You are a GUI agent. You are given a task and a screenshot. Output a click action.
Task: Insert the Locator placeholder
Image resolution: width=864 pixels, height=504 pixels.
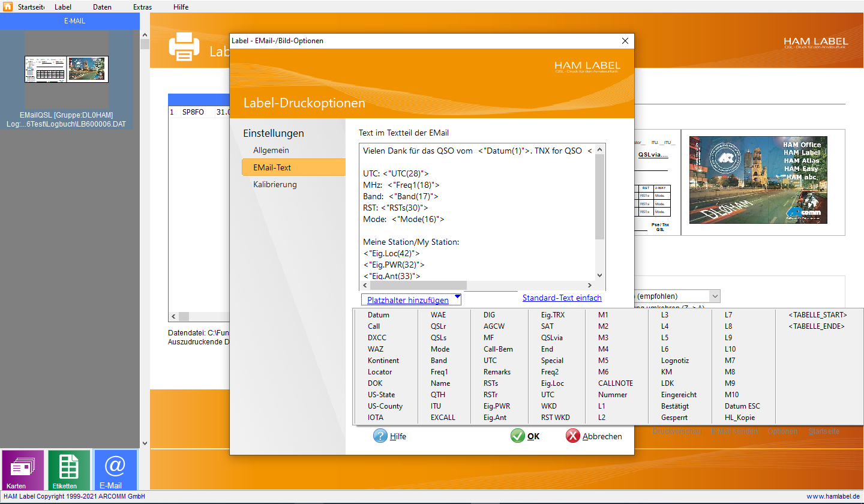380,372
